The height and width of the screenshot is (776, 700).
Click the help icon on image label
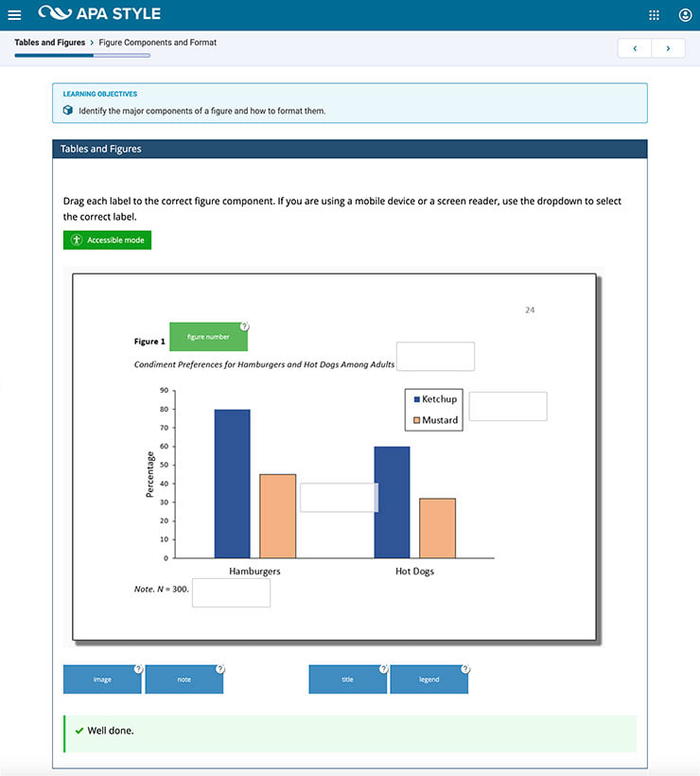coord(138,669)
